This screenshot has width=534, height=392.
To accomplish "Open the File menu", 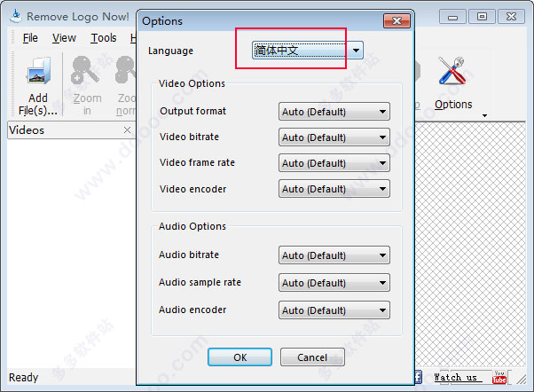I will (x=30, y=38).
